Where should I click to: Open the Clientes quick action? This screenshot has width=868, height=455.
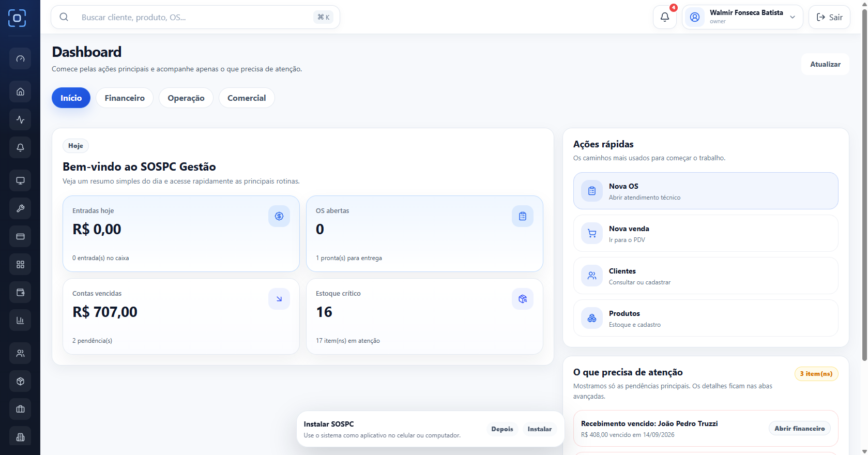coord(706,276)
